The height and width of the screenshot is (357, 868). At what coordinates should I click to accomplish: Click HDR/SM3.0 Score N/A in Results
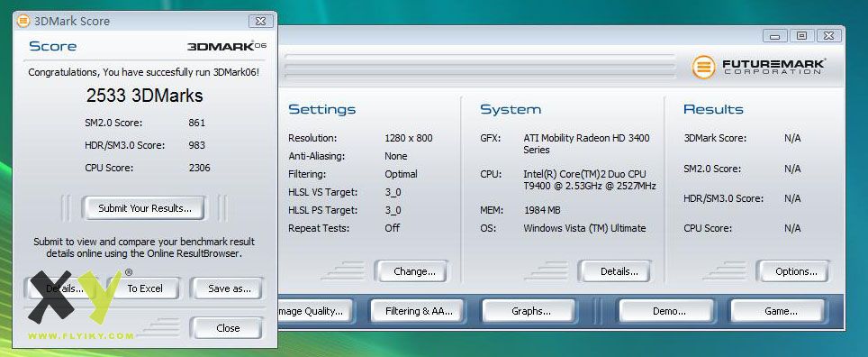[792, 198]
